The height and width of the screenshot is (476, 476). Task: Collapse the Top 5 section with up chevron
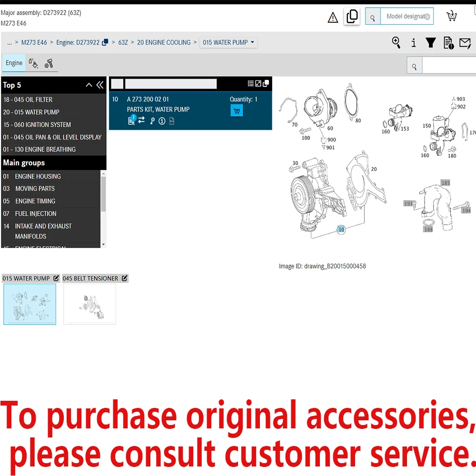[89, 85]
